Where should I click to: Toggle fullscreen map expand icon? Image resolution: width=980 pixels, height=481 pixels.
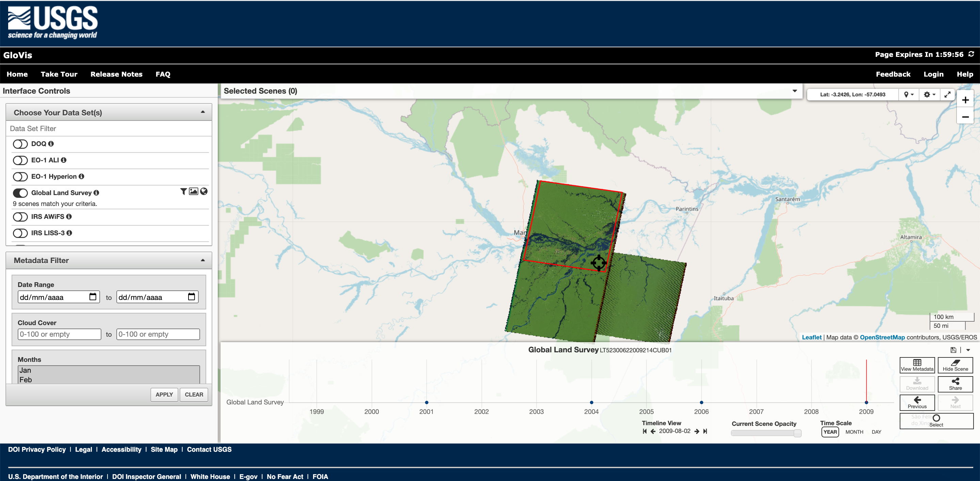coord(947,94)
